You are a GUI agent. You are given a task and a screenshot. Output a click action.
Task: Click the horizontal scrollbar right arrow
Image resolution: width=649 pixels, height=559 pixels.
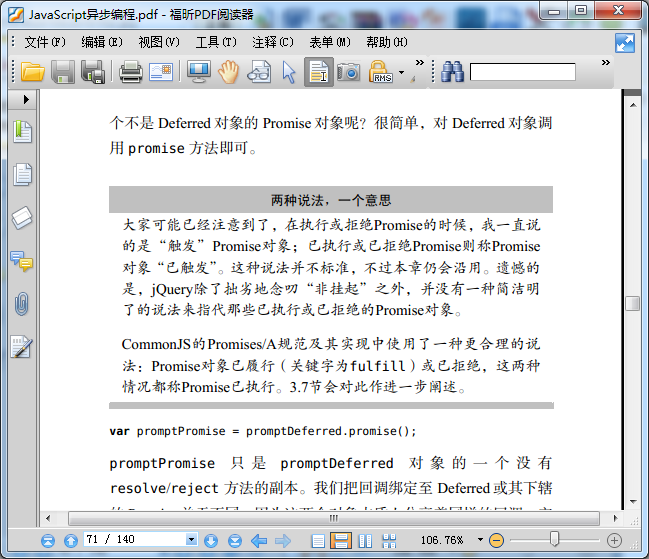[615, 518]
